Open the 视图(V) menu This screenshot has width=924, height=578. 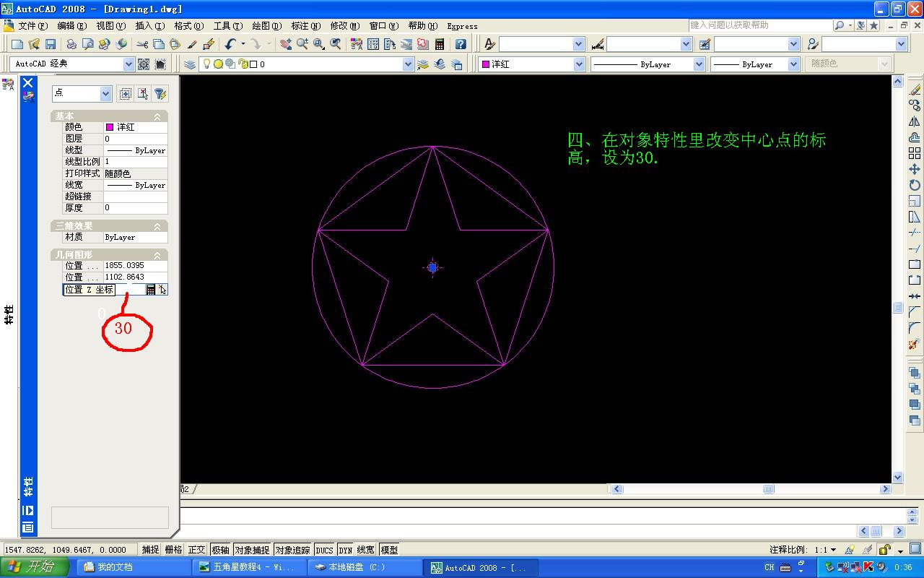click(110, 26)
